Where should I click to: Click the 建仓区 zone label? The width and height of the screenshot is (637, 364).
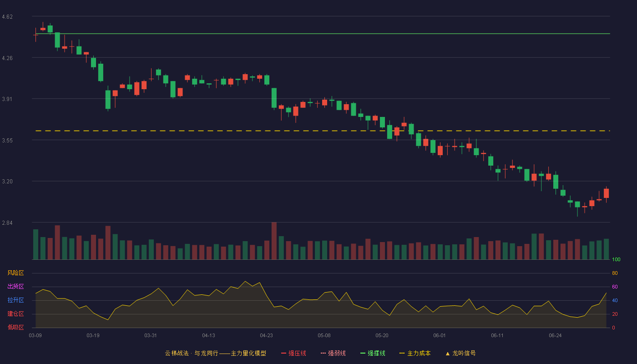[x=15, y=314]
